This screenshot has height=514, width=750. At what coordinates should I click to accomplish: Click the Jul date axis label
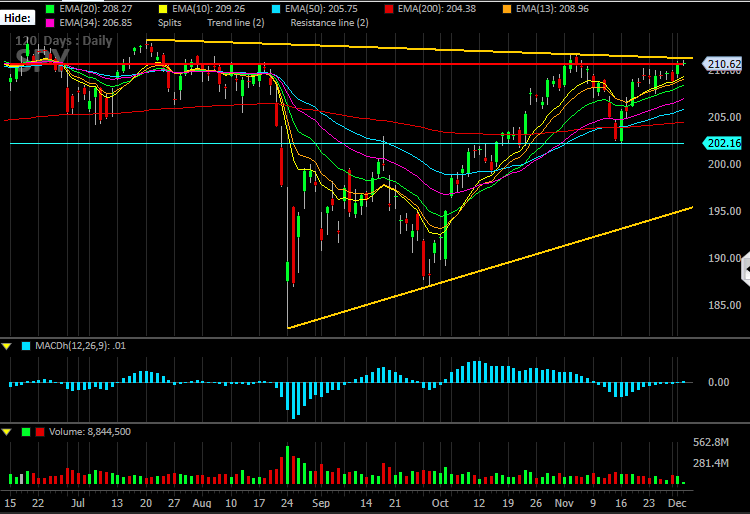click(77, 503)
